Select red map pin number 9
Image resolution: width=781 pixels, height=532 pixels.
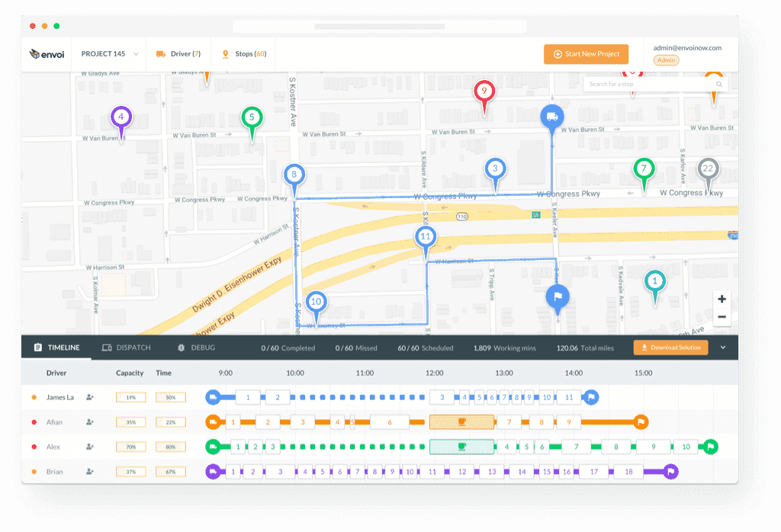click(x=484, y=91)
